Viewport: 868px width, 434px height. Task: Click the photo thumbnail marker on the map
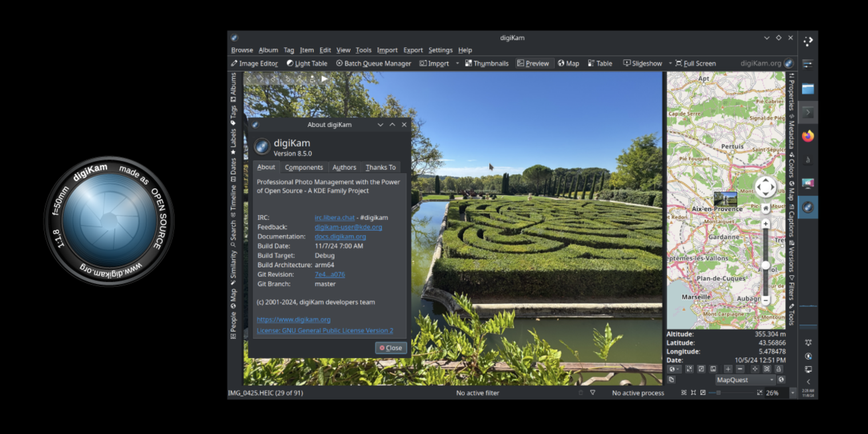click(725, 199)
